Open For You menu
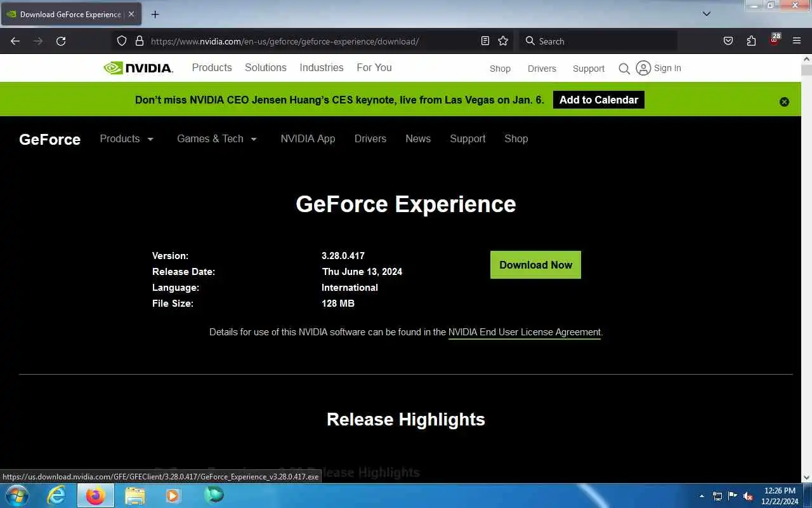 click(374, 67)
